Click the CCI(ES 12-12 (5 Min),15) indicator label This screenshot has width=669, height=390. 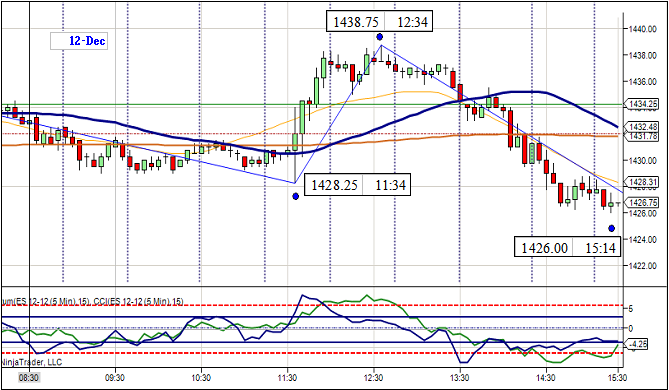(139, 302)
